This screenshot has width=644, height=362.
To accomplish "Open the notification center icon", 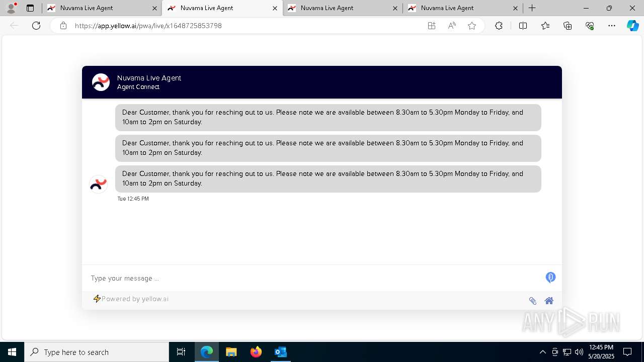I will [627, 352].
